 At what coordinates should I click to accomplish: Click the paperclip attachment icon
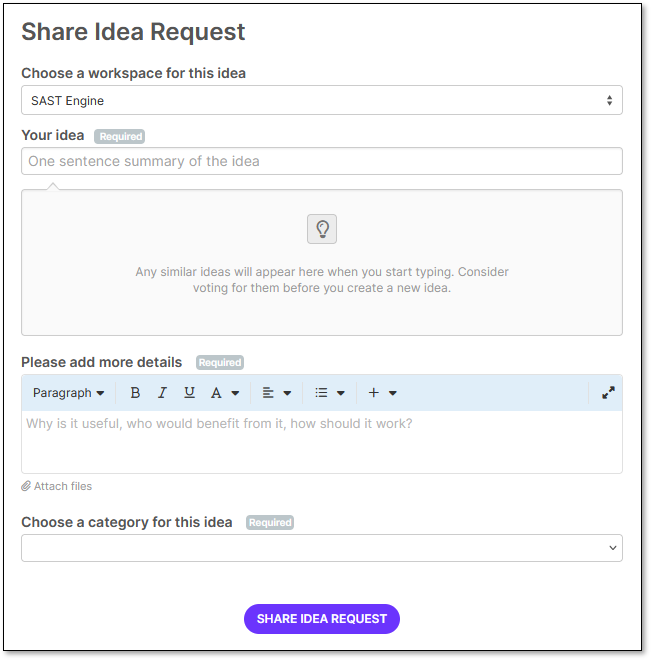(27, 486)
